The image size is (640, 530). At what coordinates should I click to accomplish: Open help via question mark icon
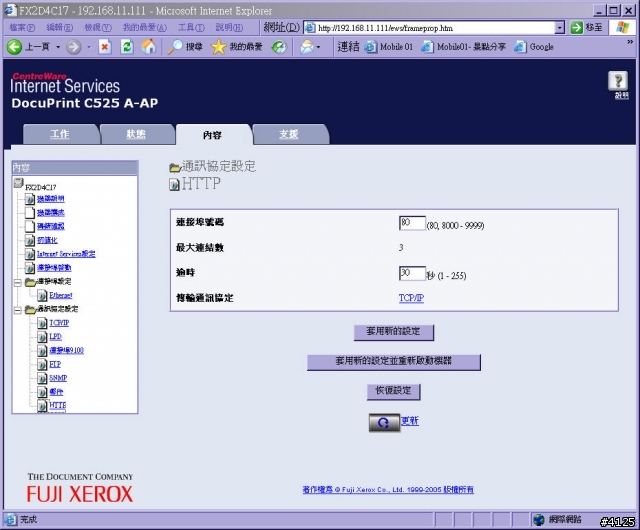pyautogui.click(x=618, y=80)
